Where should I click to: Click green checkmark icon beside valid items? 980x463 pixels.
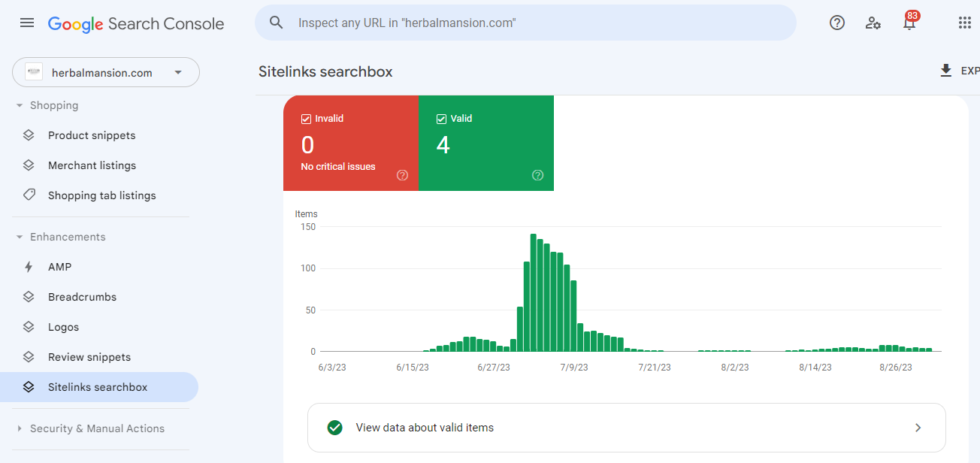335,428
